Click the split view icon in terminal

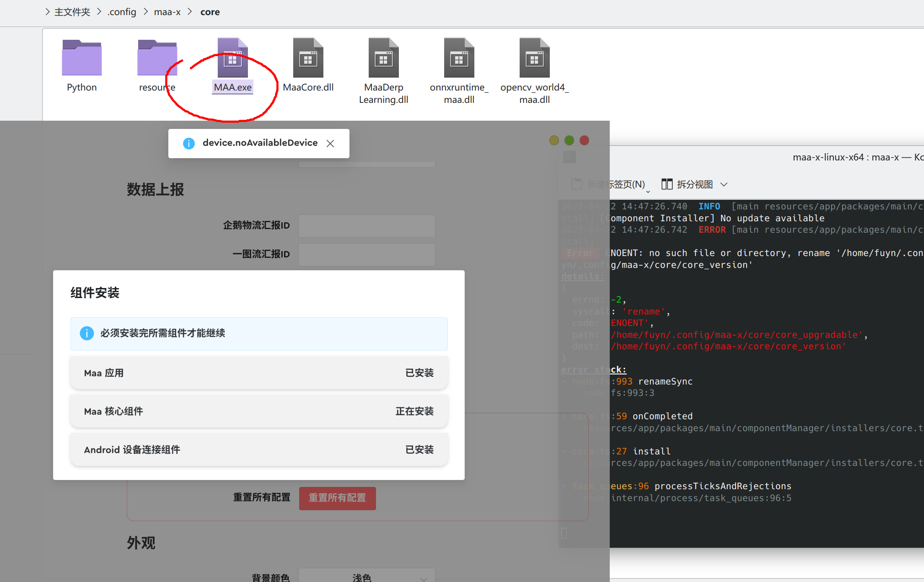667,184
